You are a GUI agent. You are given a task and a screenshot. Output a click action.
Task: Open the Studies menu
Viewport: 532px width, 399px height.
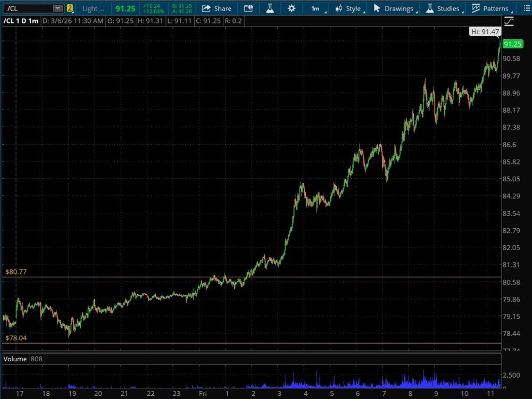click(448, 9)
